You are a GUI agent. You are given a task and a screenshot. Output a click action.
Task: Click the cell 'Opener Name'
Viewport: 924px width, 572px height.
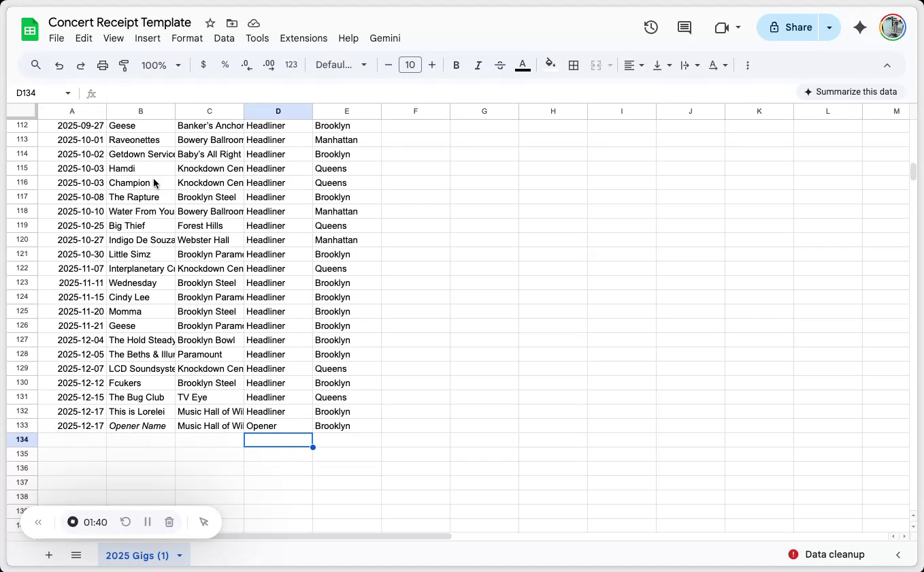coord(141,426)
